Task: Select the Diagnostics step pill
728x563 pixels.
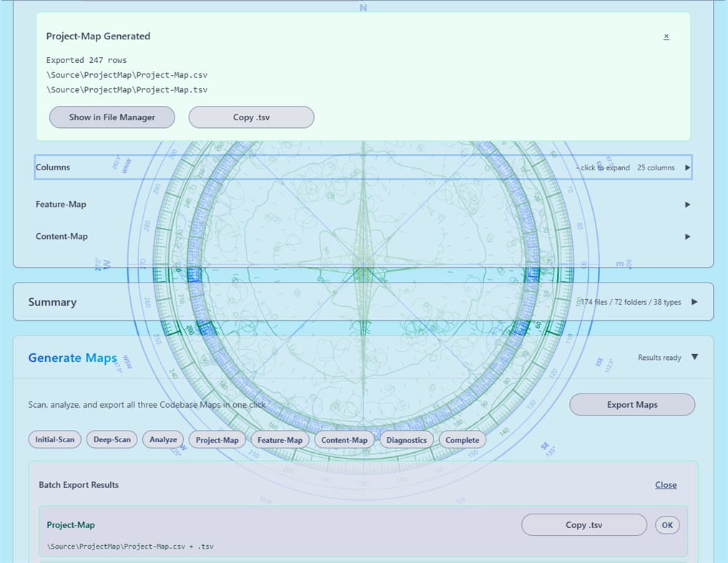Action: pyautogui.click(x=406, y=440)
